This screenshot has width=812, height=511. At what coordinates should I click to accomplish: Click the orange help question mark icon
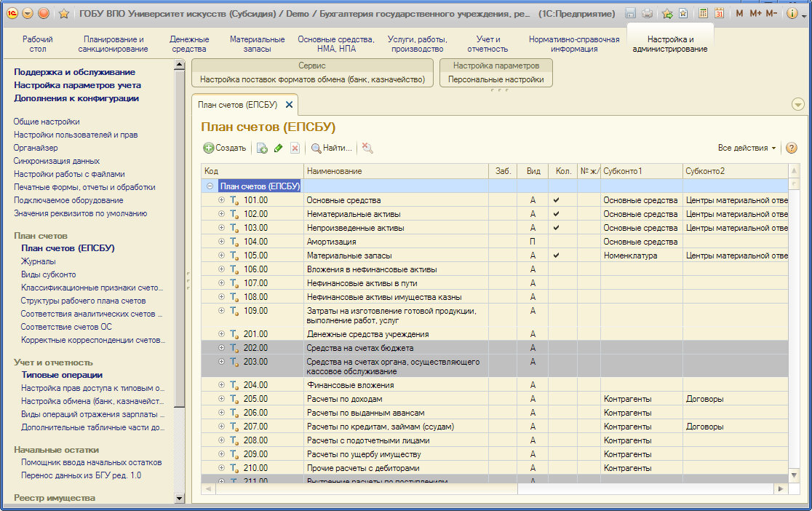point(792,148)
